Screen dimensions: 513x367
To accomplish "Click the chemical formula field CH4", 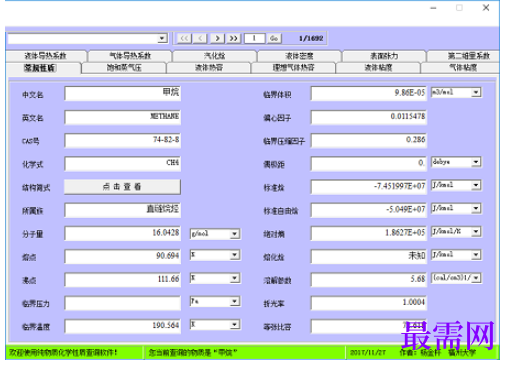I will click(x=123, y=164).
